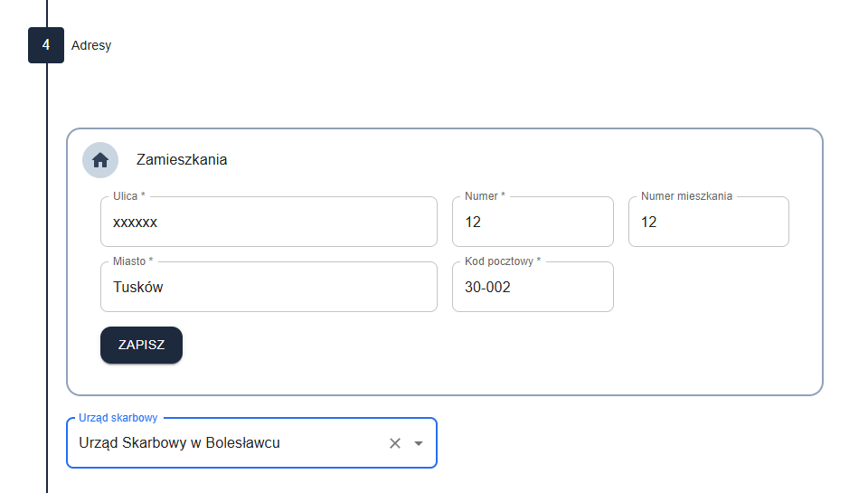868x493 pixels.
Task: Open the Adresy step
Action: click(x=91, y=45)
